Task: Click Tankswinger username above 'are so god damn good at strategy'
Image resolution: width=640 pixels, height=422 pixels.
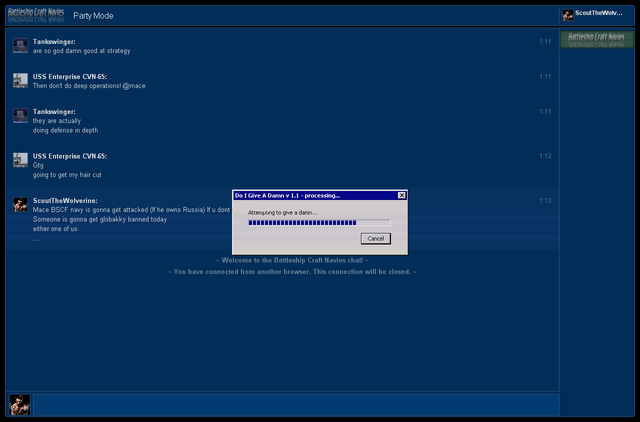Action: click(54, 42)
